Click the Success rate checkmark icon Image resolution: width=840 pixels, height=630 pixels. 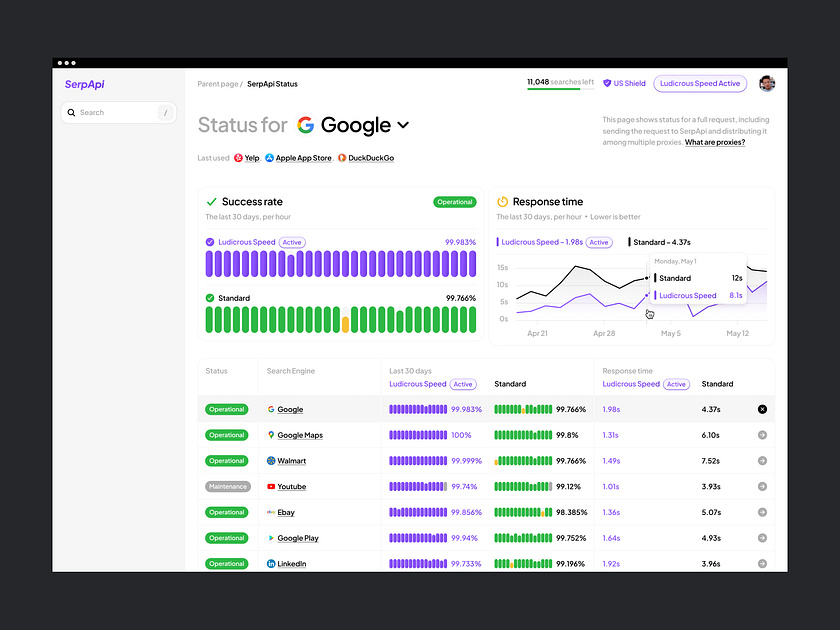(212, 201)
